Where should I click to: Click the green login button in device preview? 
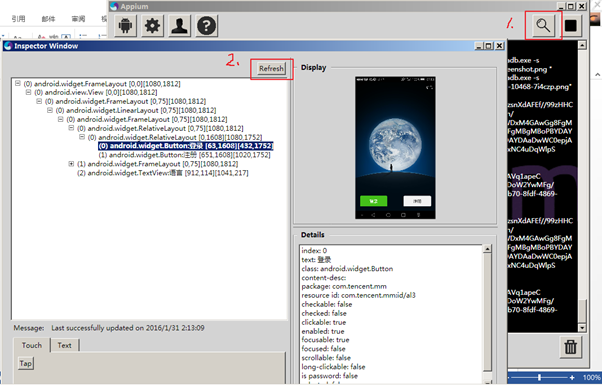pos(373,201)
